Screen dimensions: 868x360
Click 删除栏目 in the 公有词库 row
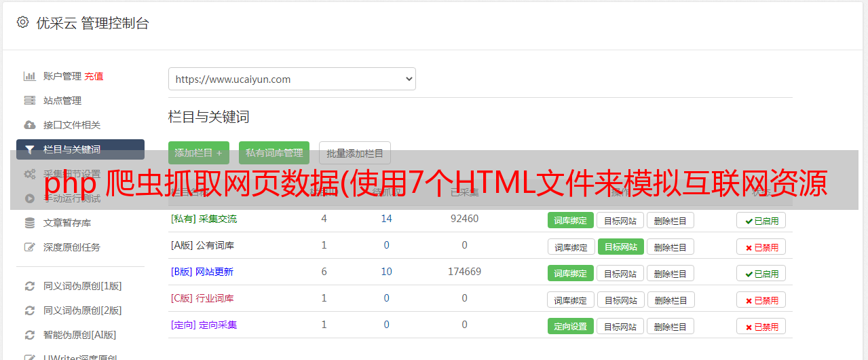(671, 247)
